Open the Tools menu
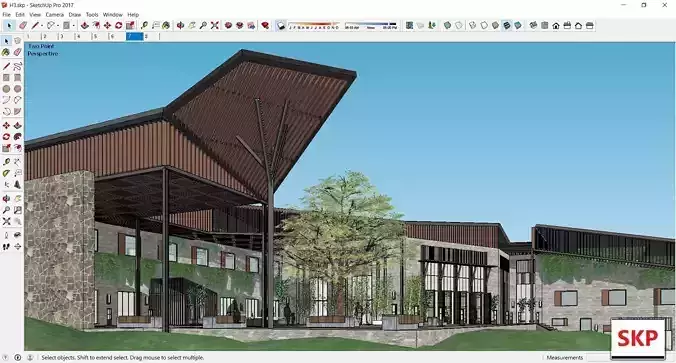 coord(92,15)
